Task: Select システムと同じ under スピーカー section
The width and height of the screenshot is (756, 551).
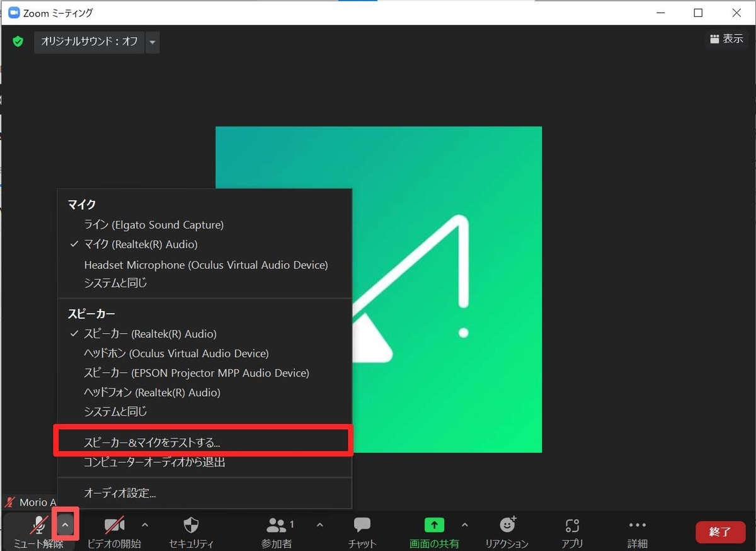Action: 204,412
